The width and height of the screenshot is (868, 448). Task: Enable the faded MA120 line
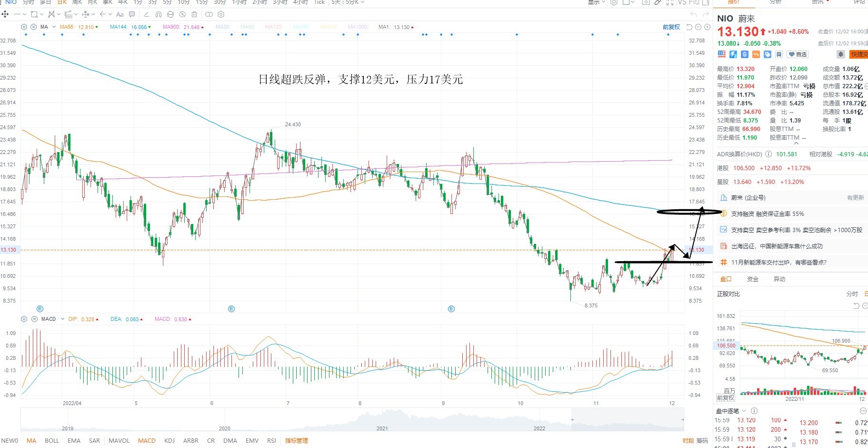273,27
